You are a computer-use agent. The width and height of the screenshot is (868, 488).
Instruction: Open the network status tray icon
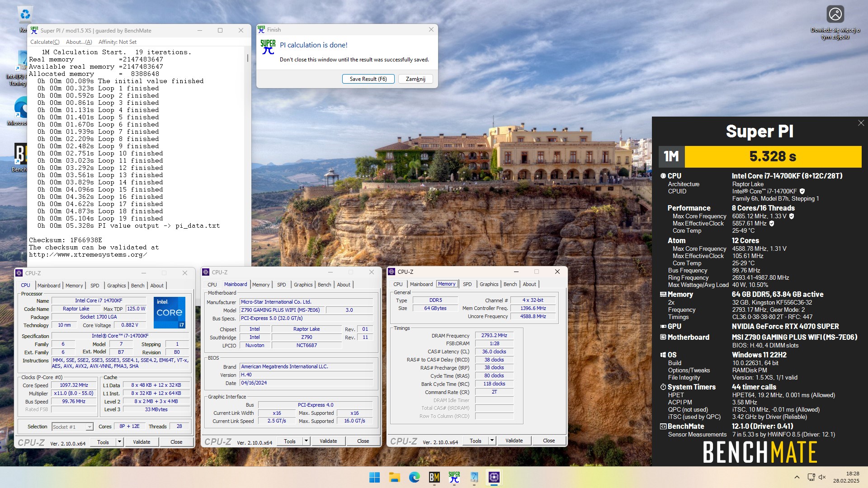(x=811, y=477)
